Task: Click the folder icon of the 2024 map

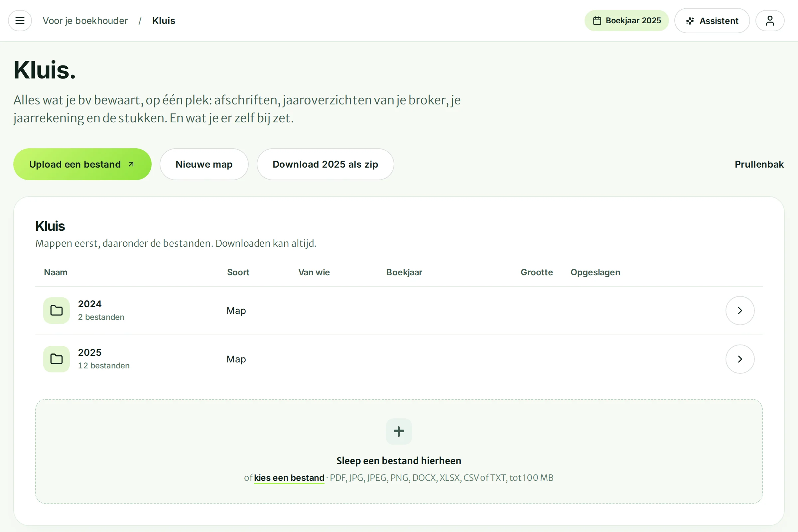Action: coord(56,311)
